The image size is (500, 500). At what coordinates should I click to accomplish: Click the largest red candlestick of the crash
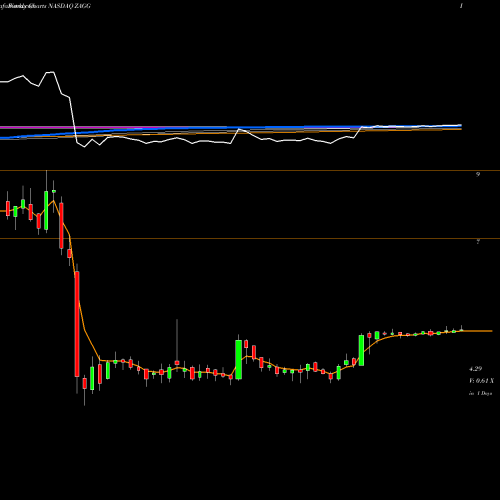pos(77,324)
